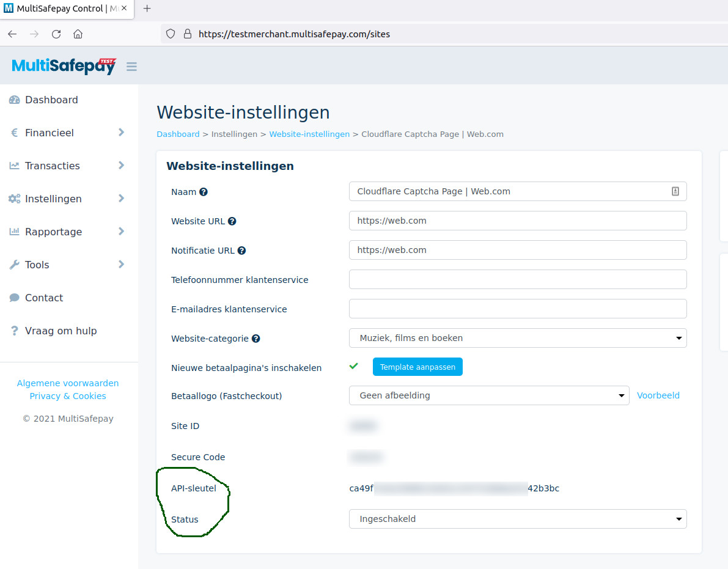Click the Voorbeeld link
The image size is (728, 569).
[x=658, y=395]
